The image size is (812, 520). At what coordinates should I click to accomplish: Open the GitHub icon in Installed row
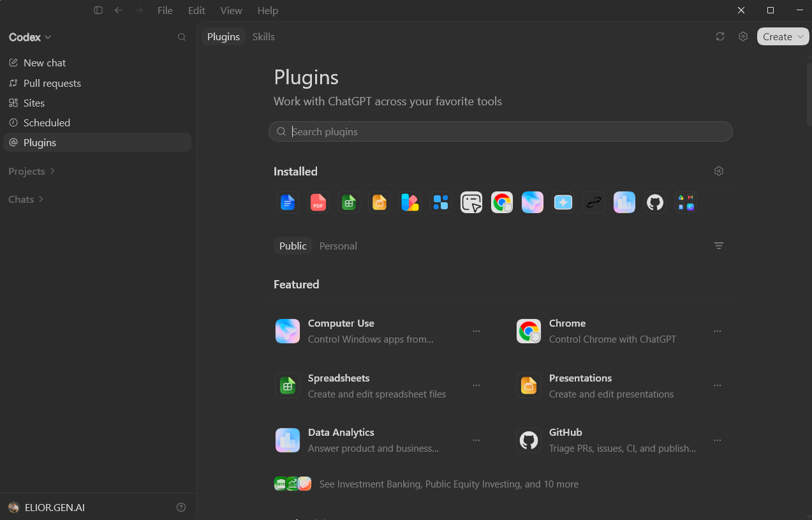pos(655,203)
